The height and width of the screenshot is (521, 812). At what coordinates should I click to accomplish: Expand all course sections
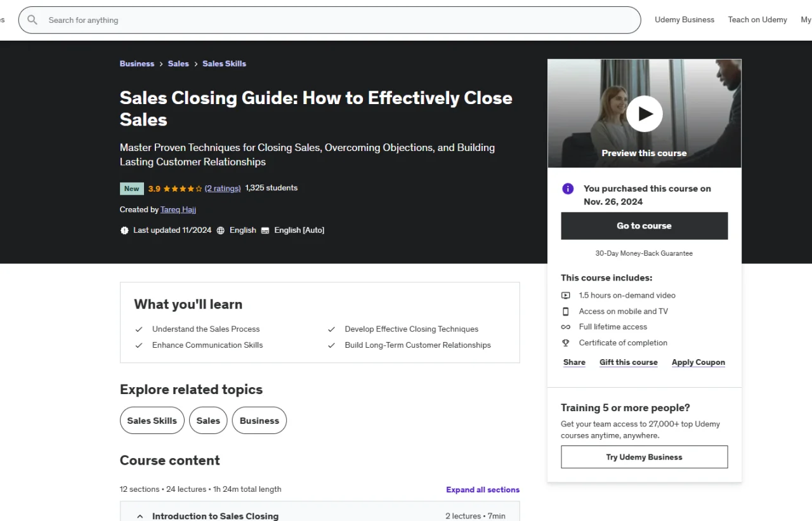483,490
